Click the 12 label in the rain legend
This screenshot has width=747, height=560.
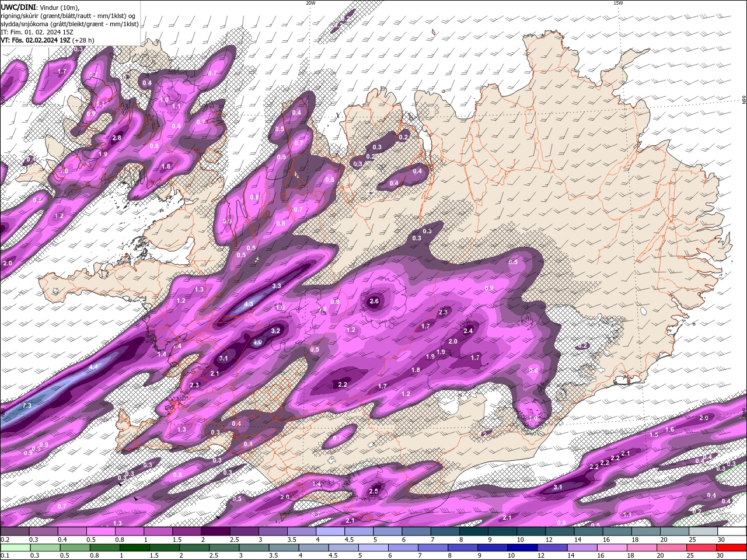[541, 555]
